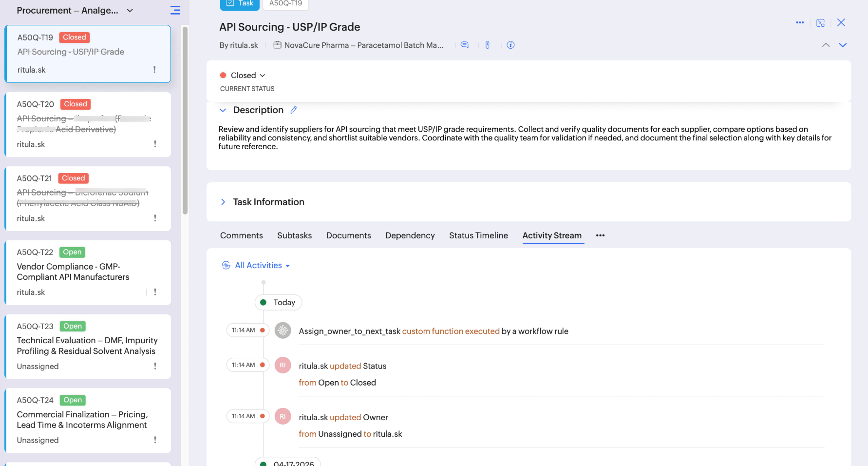868x466 pixels.
Task: Open the All Activities filter dropdown
Action: tap(262, 266)
